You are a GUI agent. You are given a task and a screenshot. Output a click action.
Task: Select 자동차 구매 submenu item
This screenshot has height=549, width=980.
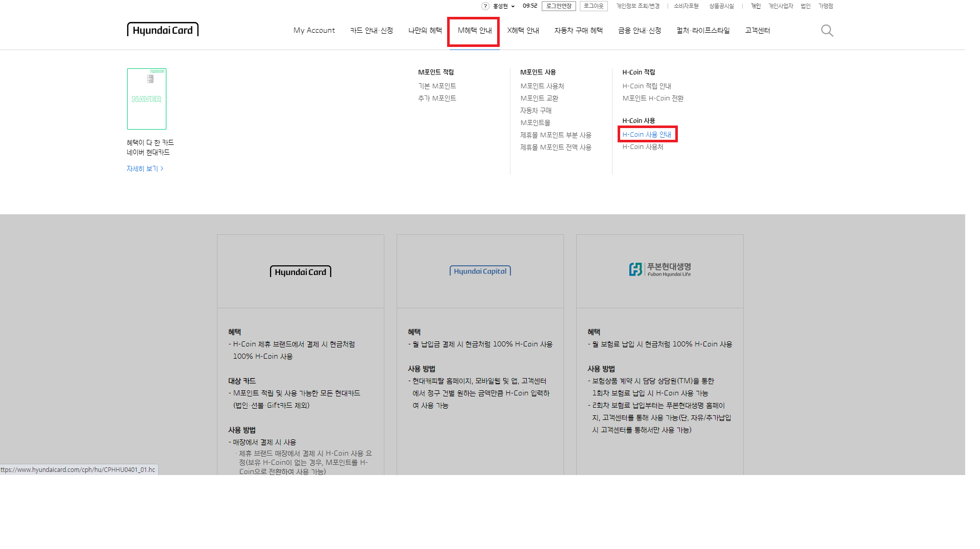536,111
